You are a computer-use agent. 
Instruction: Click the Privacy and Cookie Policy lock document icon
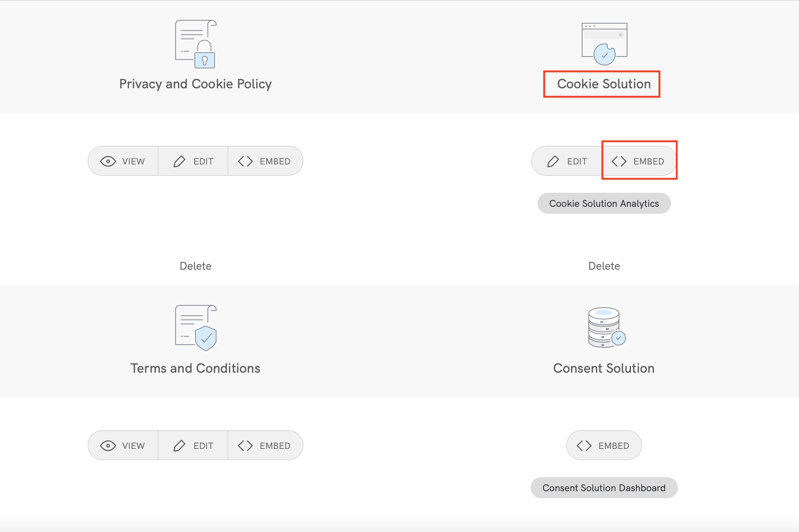point(195,44)
